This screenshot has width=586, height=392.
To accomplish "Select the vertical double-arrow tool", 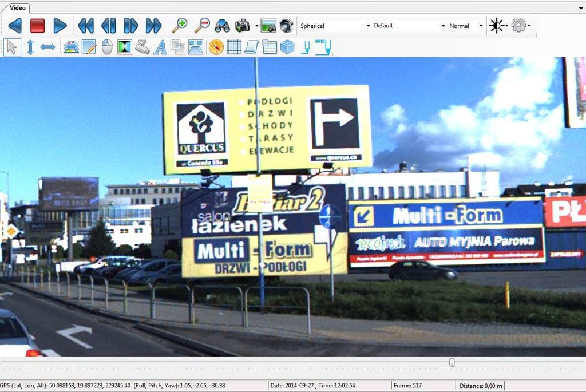I will pos(30,47).
